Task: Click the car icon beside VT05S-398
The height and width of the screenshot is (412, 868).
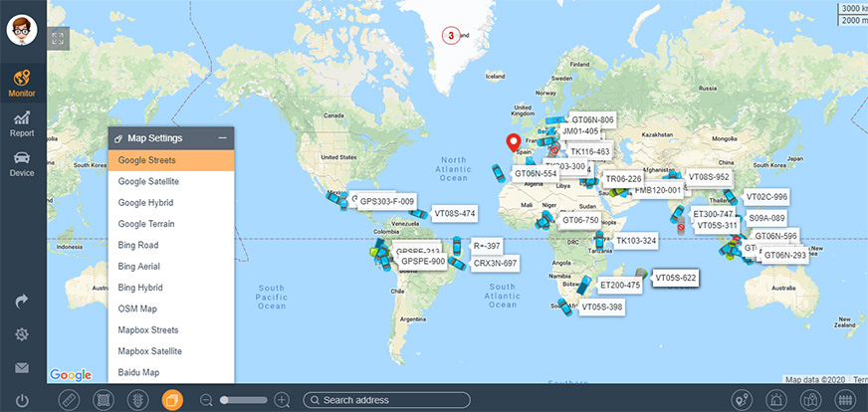Action: (565, 307)
